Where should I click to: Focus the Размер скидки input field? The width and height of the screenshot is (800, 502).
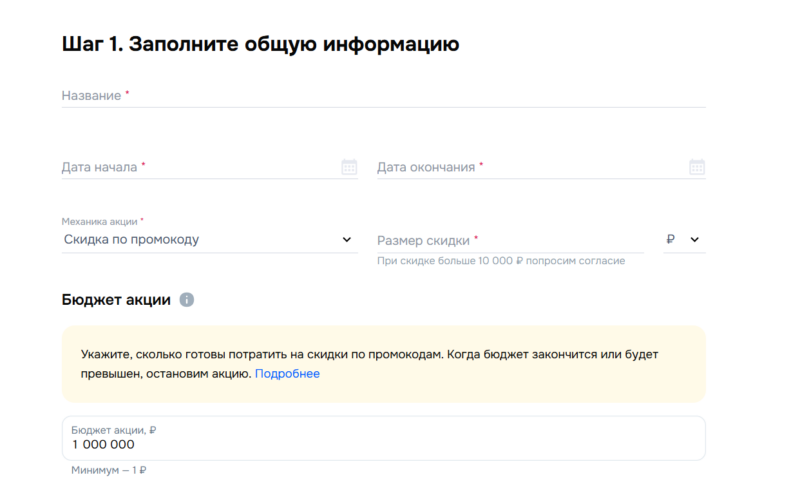pyautogui.click(x=510, y=240)
